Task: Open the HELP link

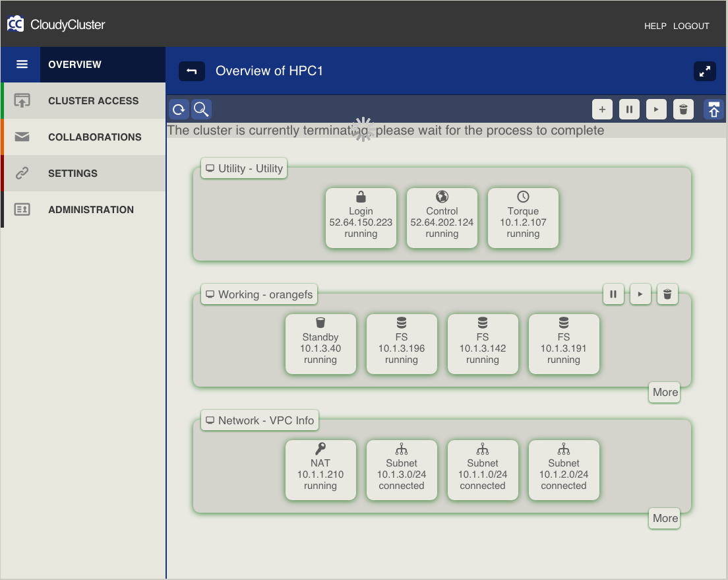Action: point(655,26)
